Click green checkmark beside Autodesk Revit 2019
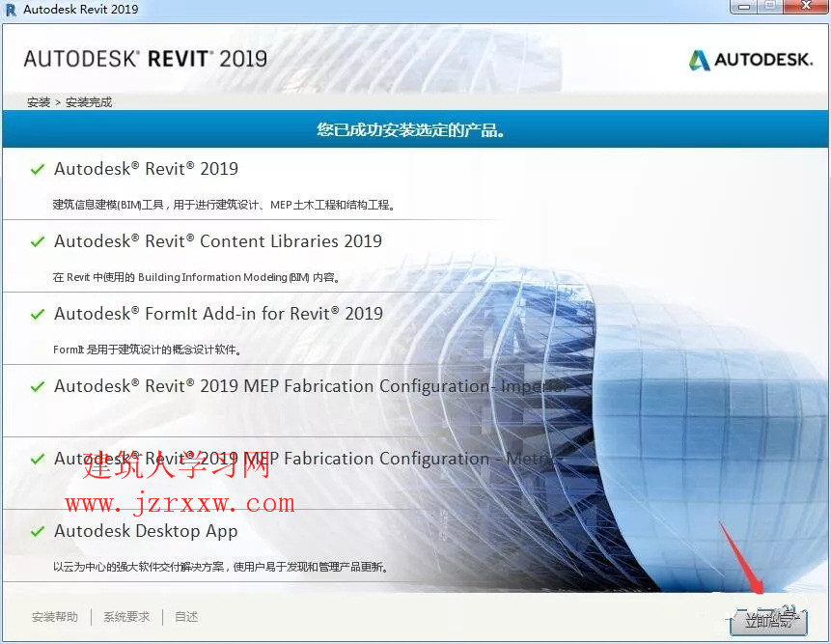Screen dimensions: 831x644 click(x=38, y=169)
